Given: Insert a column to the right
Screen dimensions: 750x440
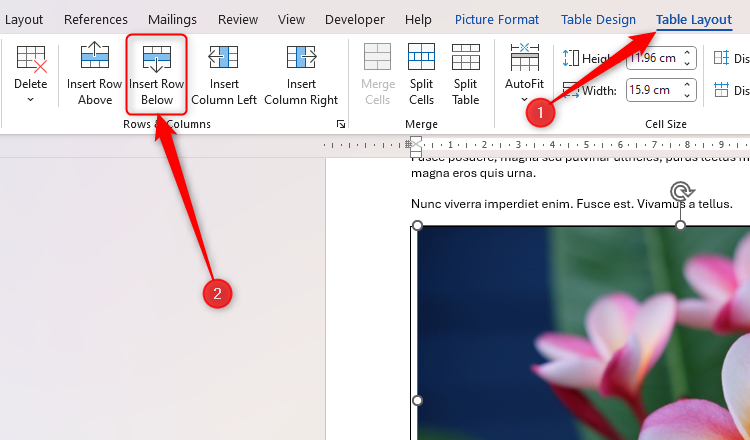Looking at the screenshot, I should click(301, 60).
